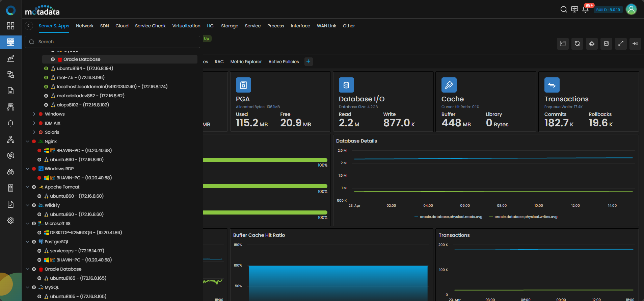Open the alert bell sidebar icon
Viewport: 644px width, 301px height.
tap(10, 123)
